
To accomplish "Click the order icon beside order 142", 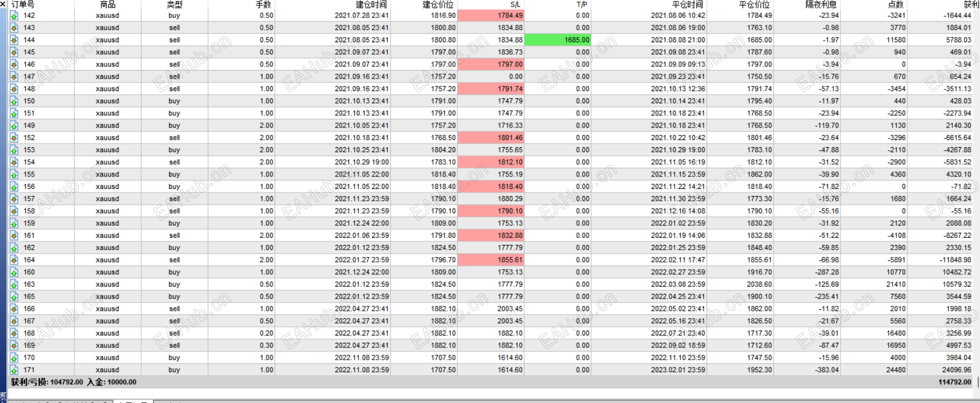I will click(14, 15).
